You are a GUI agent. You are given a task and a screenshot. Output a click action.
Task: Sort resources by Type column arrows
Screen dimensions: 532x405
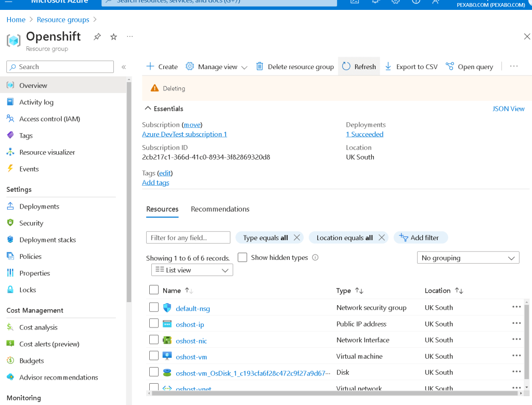(x=359, y=291)
